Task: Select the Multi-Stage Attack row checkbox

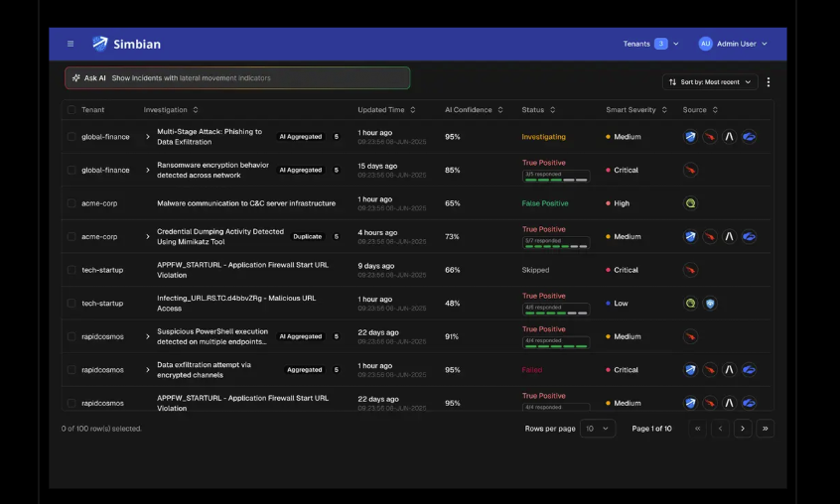Action: pos(71,137)
